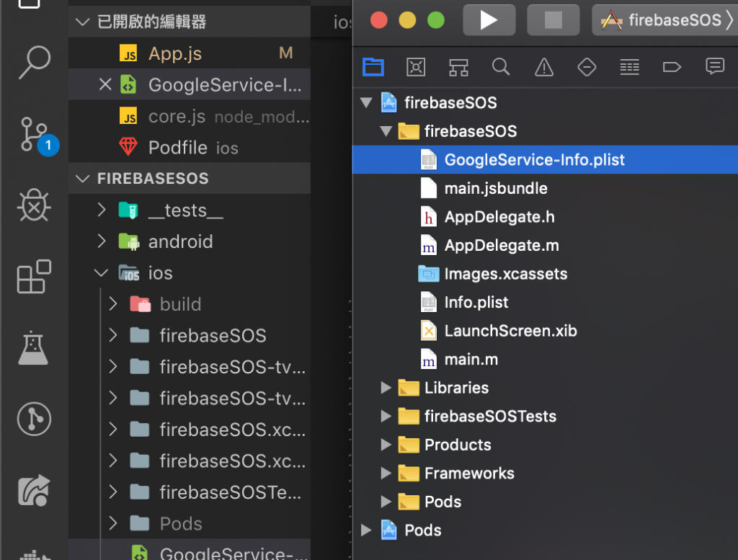Open Run and Debug view

point(34,205)
